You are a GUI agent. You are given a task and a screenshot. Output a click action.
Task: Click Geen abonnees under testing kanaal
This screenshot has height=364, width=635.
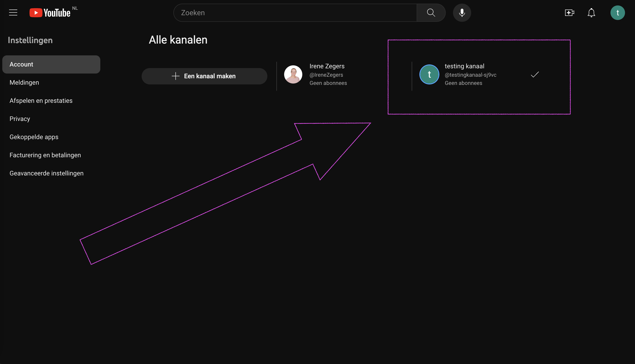[x=463, y=83]
